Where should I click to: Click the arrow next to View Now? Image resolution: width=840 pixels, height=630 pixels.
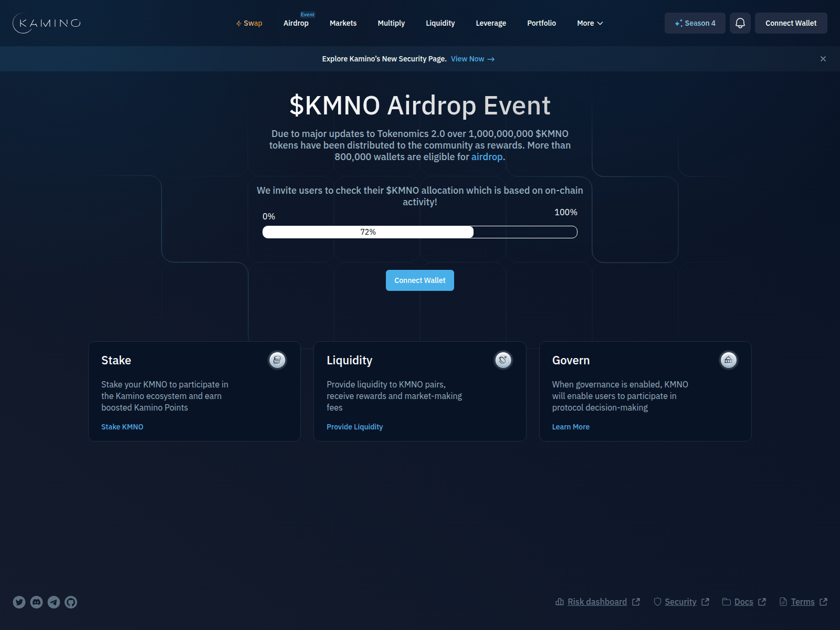(x=490, y=59)
